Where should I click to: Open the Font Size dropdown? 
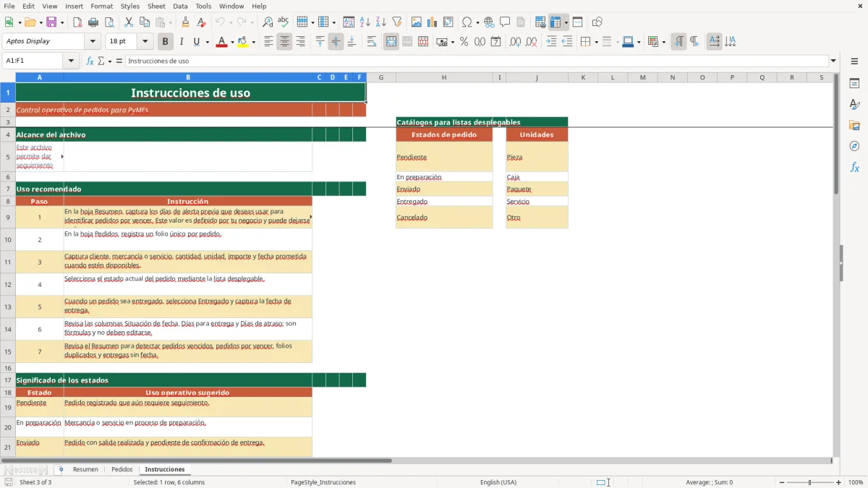[145, 41]
